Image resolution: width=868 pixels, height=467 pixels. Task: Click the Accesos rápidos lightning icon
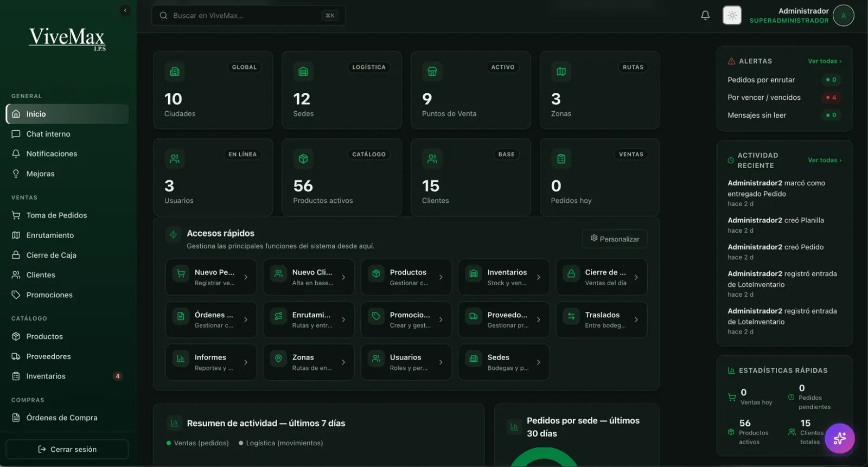(173, 235)
